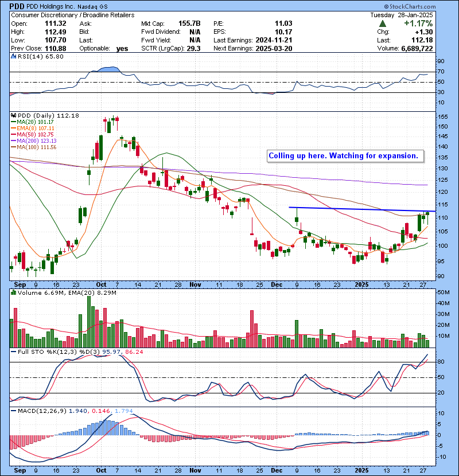Click the MACD histogram value 1.794
The image size is (459, 476).
123,411
